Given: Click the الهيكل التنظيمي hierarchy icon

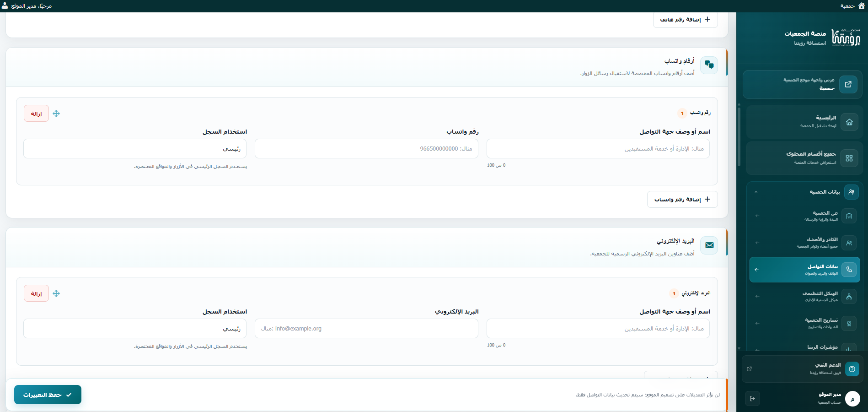Looking at the screenshot, I should 849,297.
